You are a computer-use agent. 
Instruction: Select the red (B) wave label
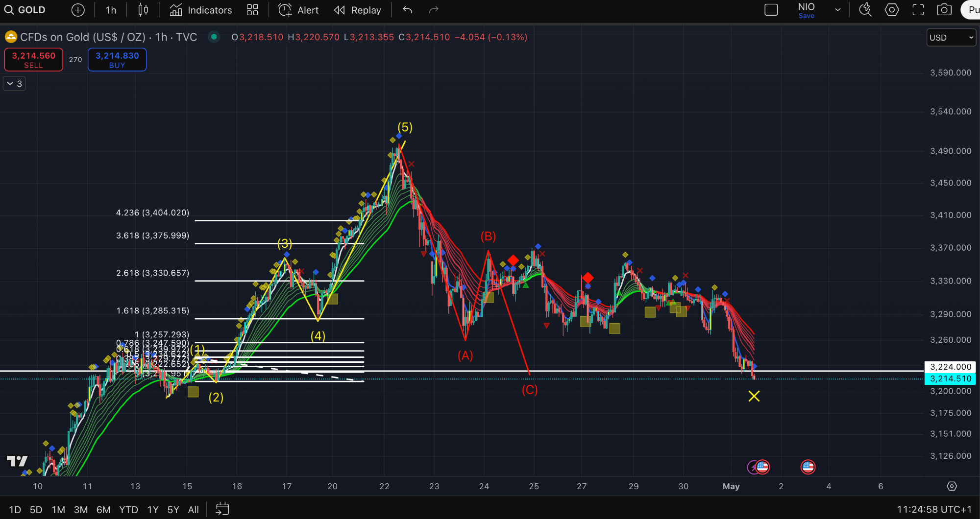tap(488, 236)
